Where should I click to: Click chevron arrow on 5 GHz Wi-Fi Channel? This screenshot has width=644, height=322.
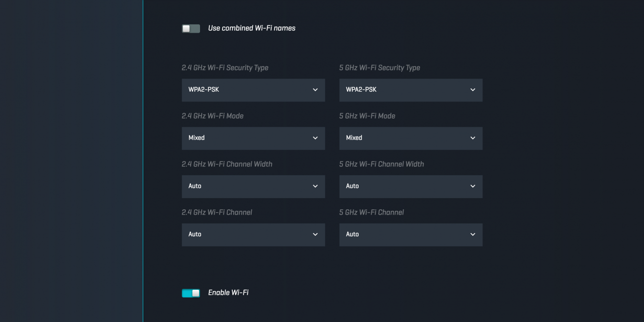(x=473, y=235)
